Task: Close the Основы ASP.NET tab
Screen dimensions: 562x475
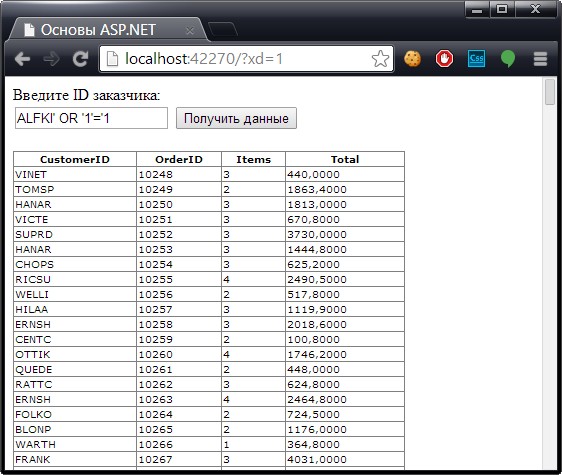Action: click(x=190, y=31)
